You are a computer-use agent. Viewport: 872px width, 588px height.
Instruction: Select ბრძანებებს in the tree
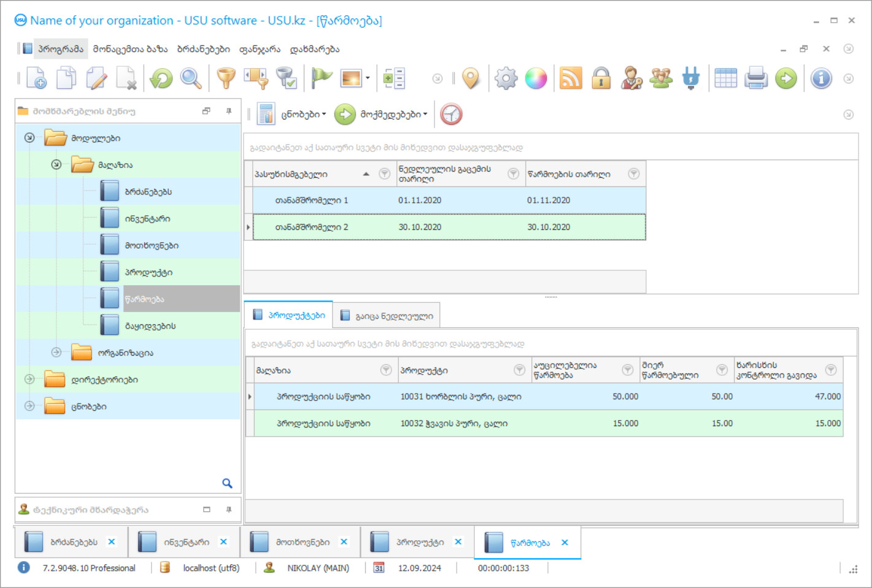tap(149, 192)
